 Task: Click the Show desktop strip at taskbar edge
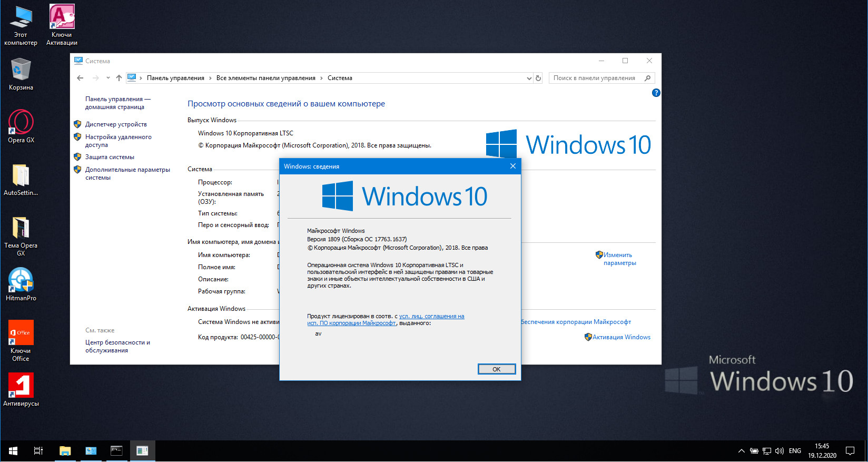[x=866, y=451]
